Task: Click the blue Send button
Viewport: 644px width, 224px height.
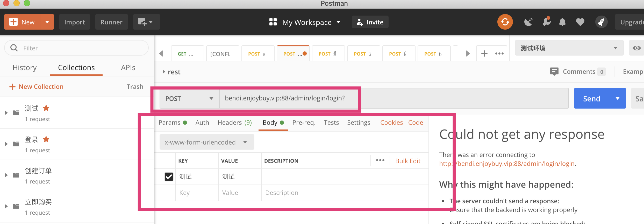Action: [x=592, y=98]
